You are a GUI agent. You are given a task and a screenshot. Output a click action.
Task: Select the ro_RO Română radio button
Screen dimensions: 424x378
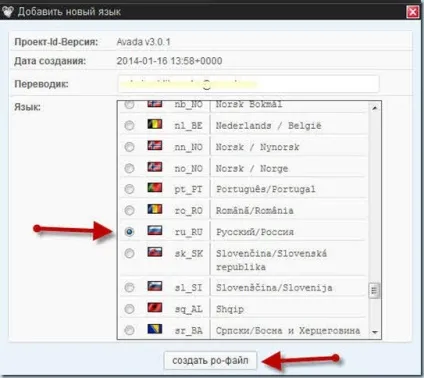tap(129, 211)
